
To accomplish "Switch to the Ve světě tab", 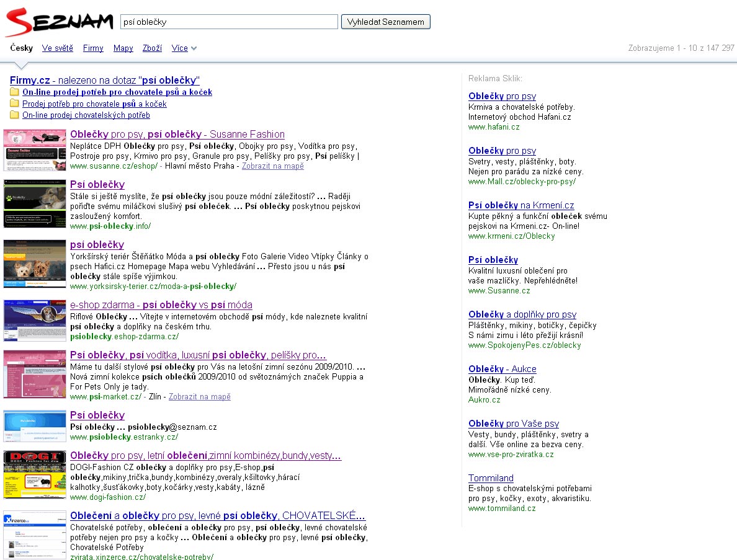I will (x=57, y=48).
